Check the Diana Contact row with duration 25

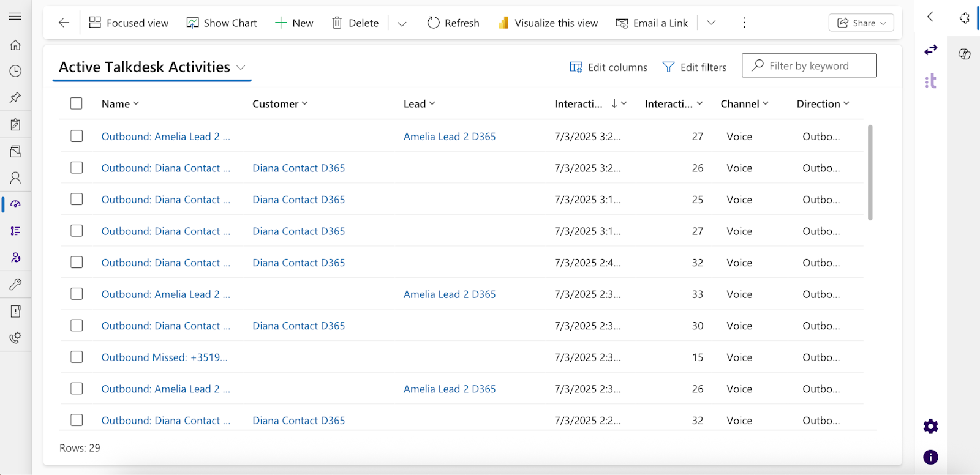[x=77, y=199]
